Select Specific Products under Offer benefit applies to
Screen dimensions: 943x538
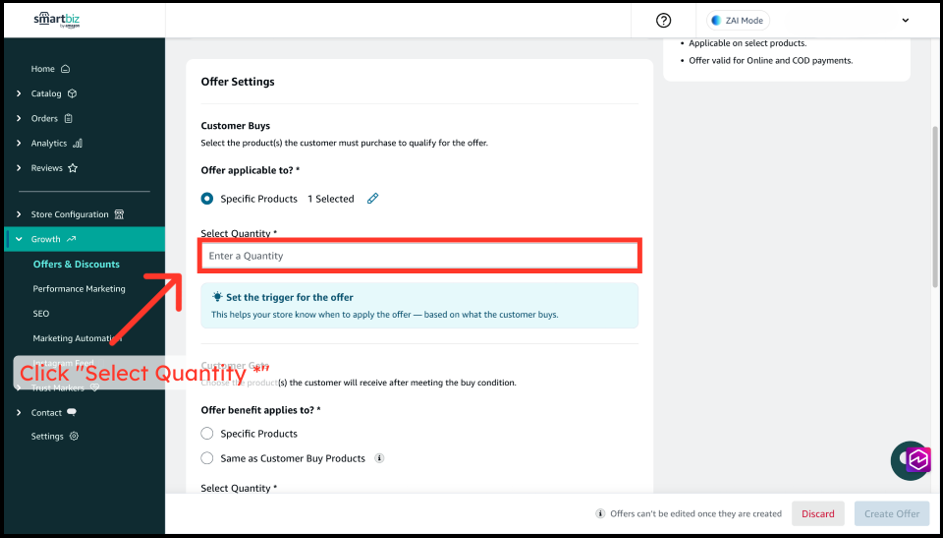pos(207,434)
